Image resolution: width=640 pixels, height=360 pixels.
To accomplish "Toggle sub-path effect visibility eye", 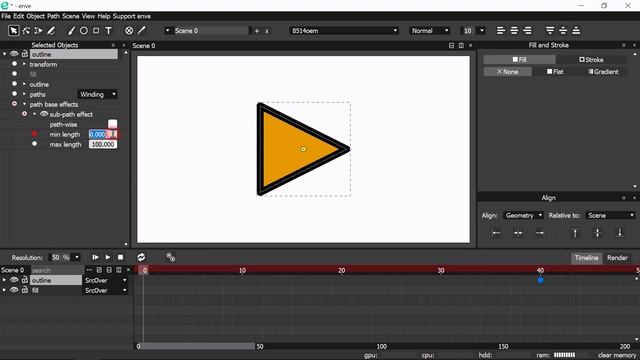I will 44,114.
